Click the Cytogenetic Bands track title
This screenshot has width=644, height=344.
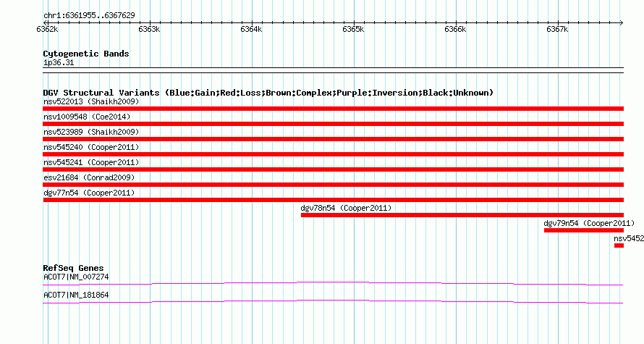tap(86, 54)
